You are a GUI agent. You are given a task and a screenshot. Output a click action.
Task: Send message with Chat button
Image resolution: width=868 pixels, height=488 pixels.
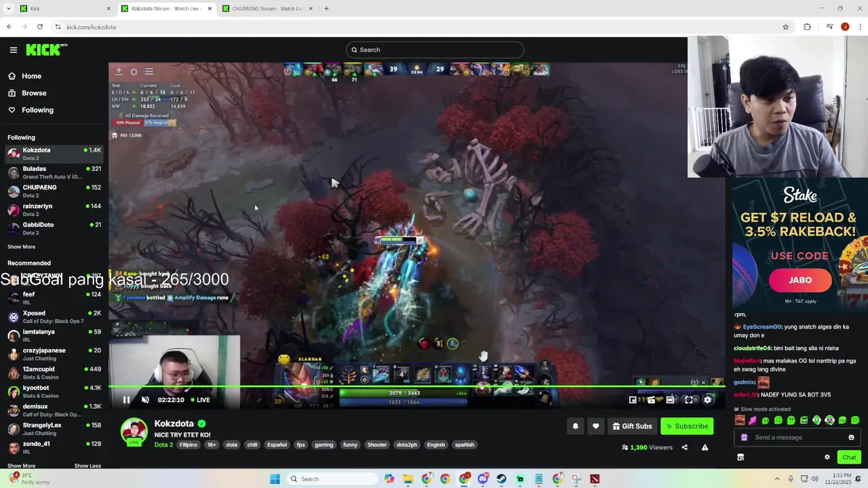(848, 457)
